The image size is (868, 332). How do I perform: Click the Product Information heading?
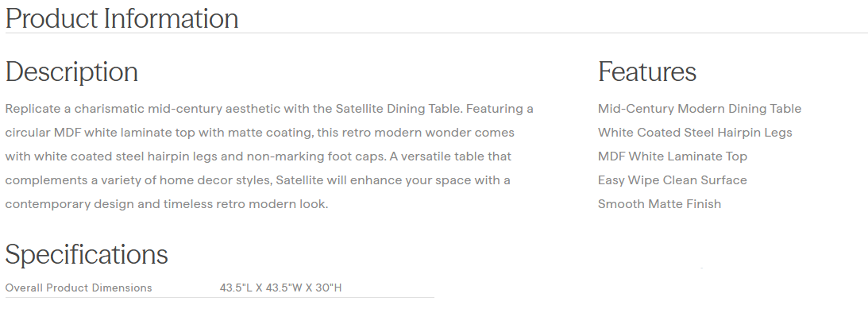click(x=122, y=18)
